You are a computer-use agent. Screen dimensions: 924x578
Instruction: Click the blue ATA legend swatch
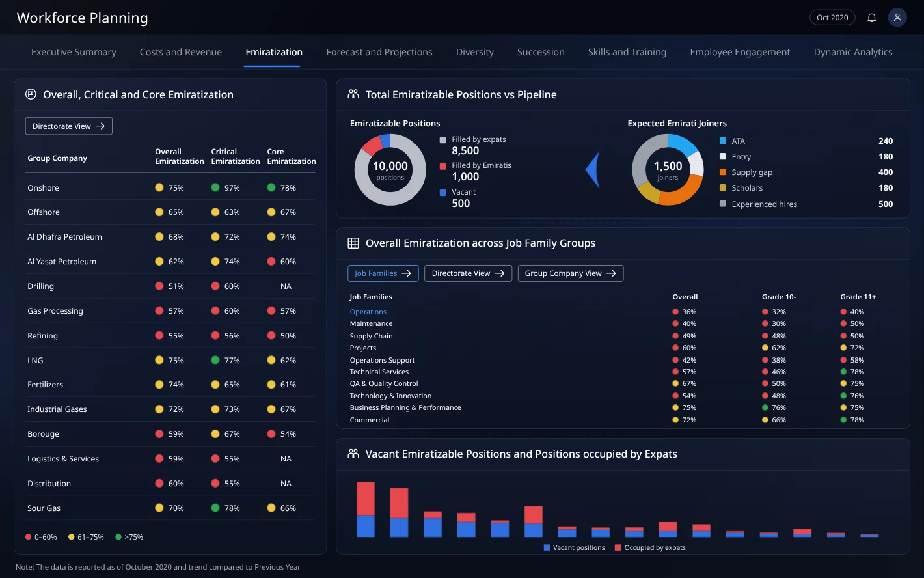tap(723, 141)
